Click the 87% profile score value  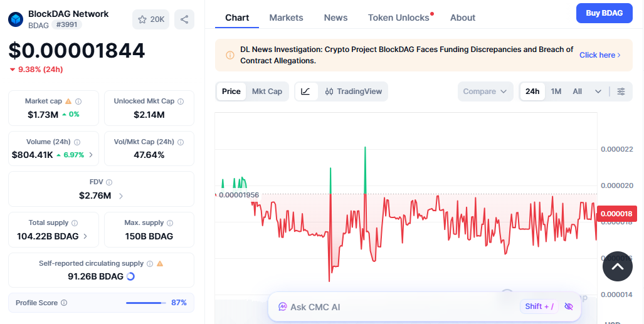pyautogui.click(x=179, y=303)
